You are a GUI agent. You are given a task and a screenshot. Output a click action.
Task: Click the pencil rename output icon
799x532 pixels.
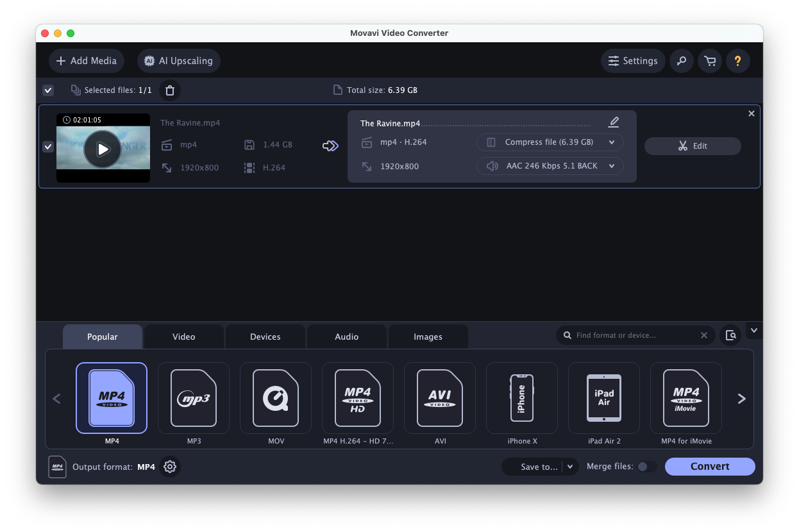tap(614, 122)
